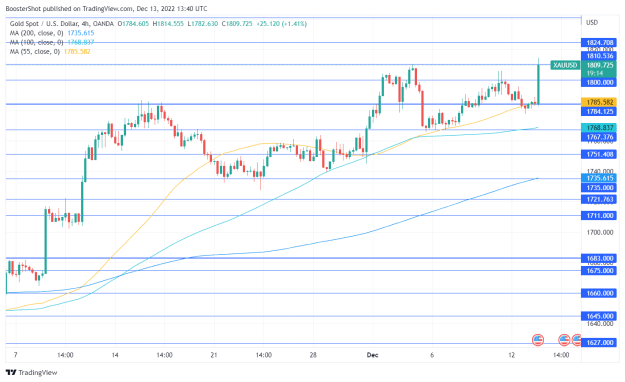Click the 21 date label on the time axis
This screenshot has height=382, width=625.
[214, 355]
